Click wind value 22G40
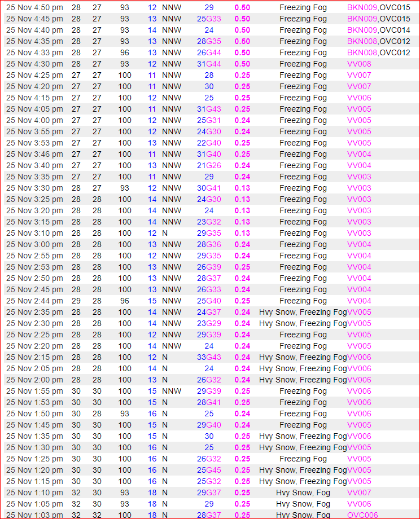The height and width of the screenshot is (519, 420). (x=209, y=143)
